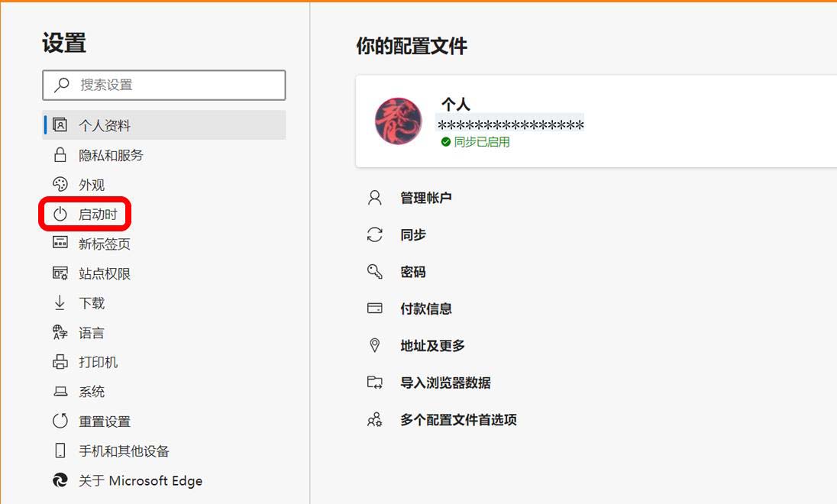Click the download arrow icon
The image size is (837, 504).
60,303
